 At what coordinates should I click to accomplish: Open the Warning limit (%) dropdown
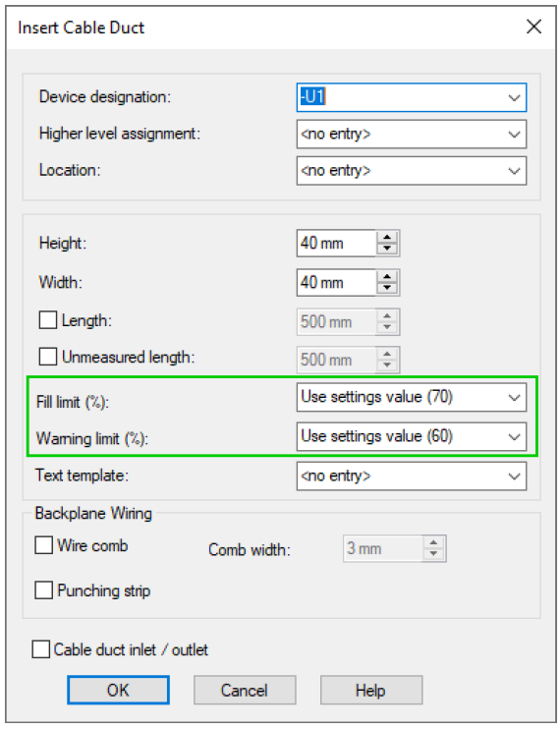[514, 436]
